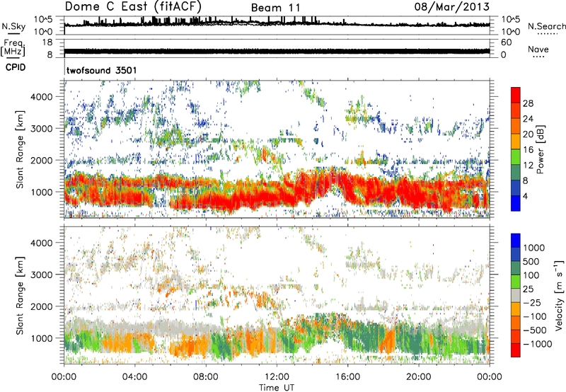Click the "04:00" time tick label
This screenshot has width=566, height=392.
click(x=134, y=377)
